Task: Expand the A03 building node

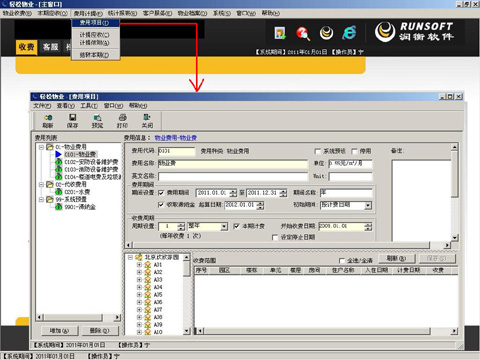Action: pyautogui.click(x=139, y=280)
